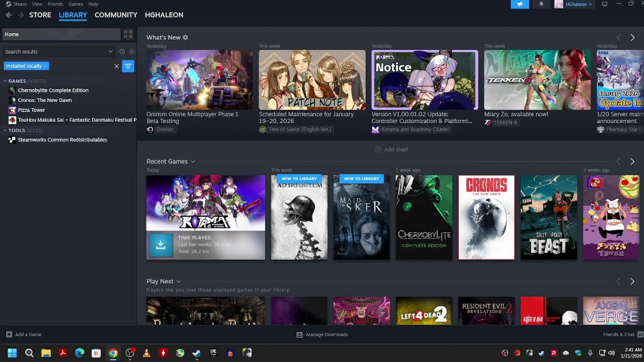Click the LIBRARY tab
The image size is (644, 362).
click(73, 15)
